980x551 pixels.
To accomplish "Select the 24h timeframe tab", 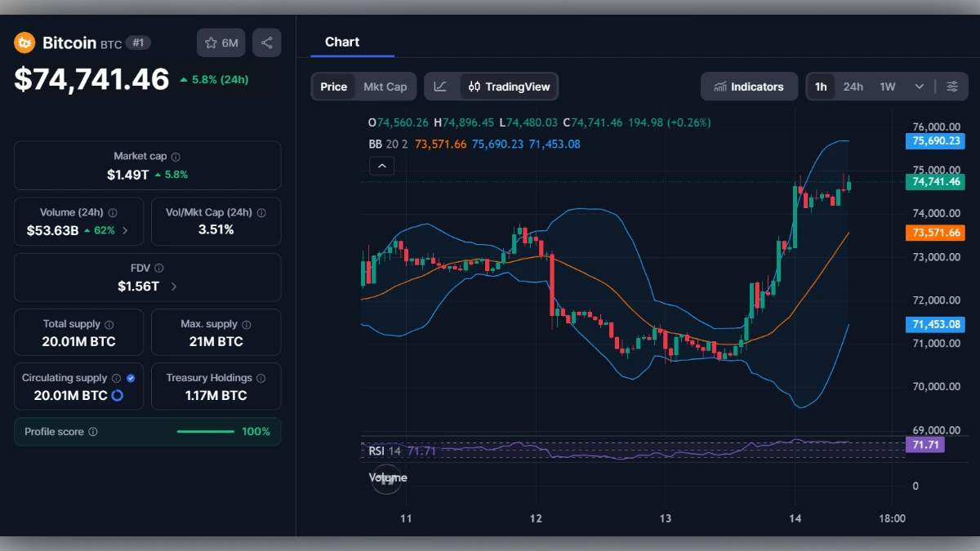I will pos(853,86).
